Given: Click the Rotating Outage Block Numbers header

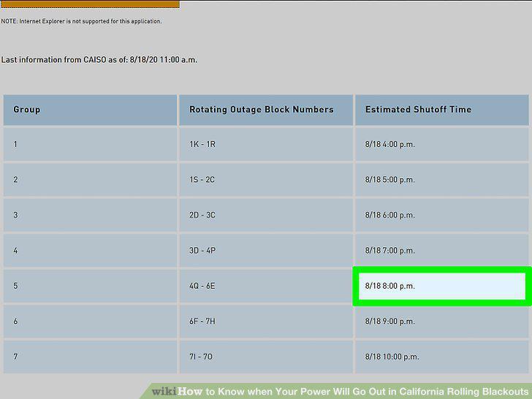Looking at the screenshot, I should pos(266,110).
